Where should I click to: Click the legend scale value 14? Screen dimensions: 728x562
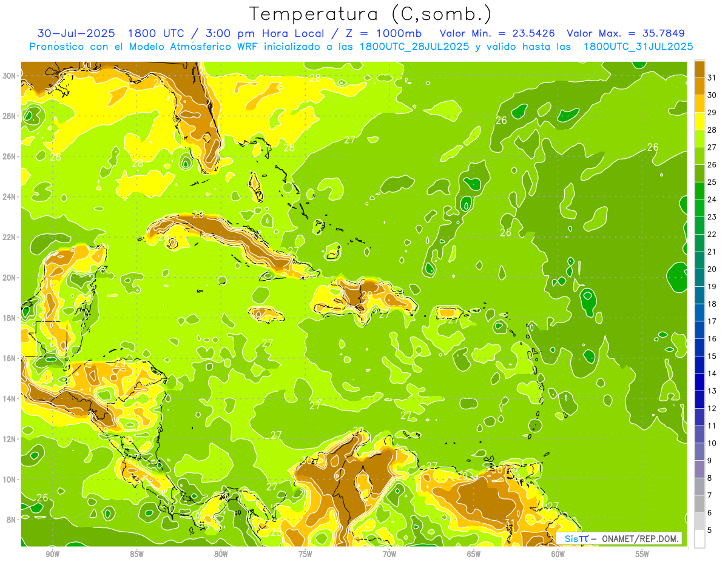tap(712, 373)
